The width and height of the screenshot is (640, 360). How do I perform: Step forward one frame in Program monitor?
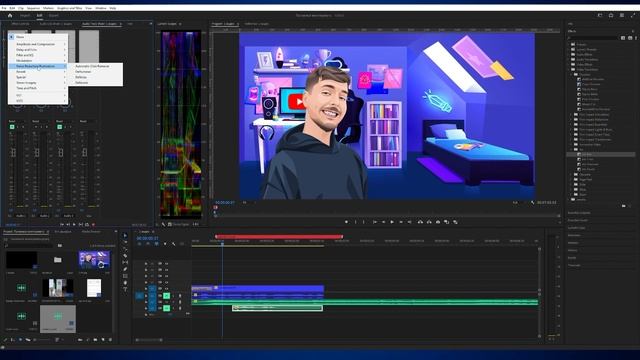click(401, 222)
